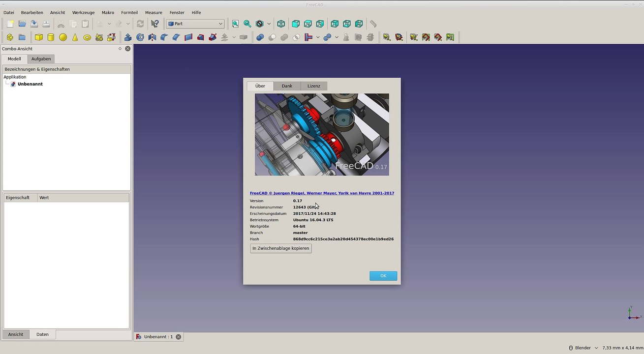Viewport: 644px width, 354px height.
Task: Expand the Redo history arrow
Action: [x=128, y=24]
